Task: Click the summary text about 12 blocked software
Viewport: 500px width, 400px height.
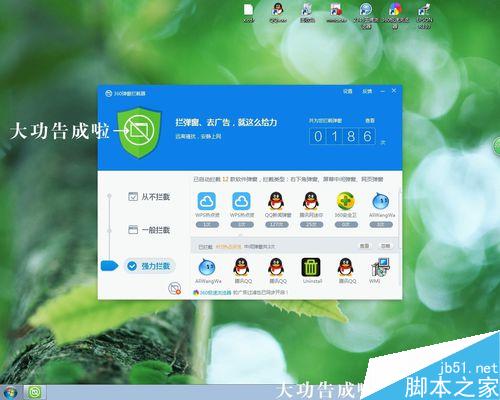Action: [x=288, y=179]
